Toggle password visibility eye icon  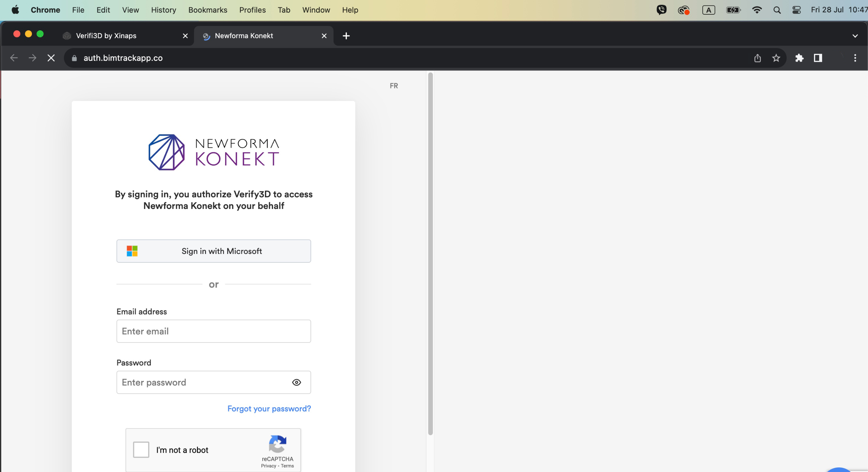296,382
